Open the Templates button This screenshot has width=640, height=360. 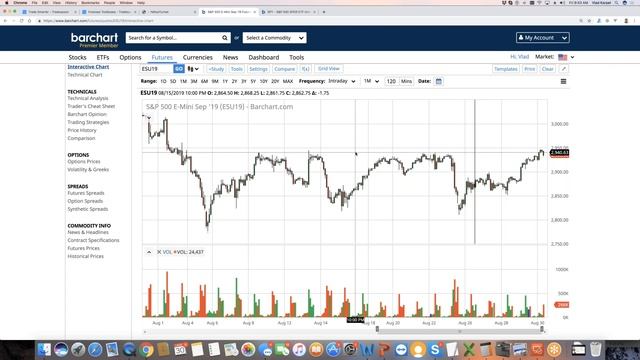click(506, 69)
